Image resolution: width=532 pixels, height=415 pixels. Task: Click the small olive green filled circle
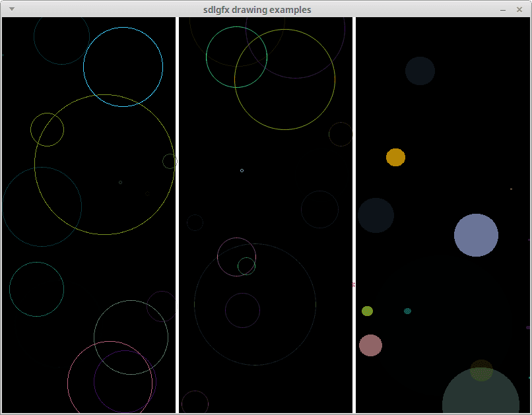coord(368,311)
